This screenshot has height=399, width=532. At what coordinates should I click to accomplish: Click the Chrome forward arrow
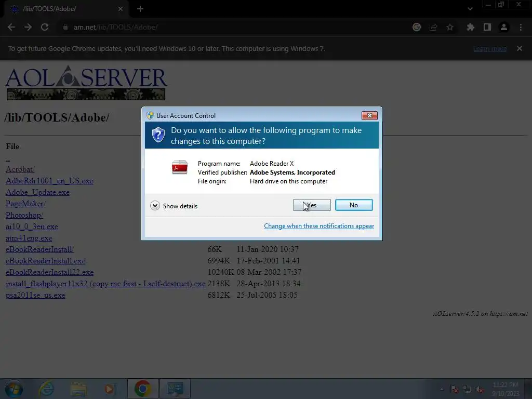click(28, 27)
